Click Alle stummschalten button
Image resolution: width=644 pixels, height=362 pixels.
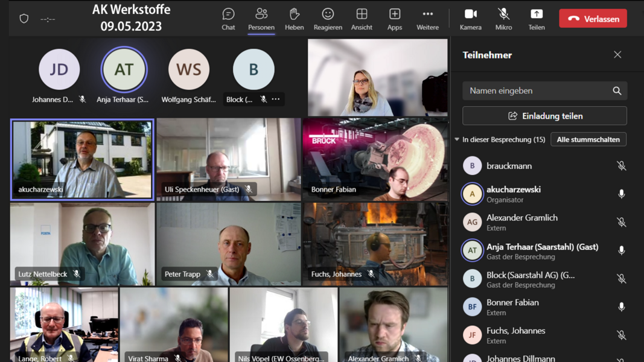[588, 139]
